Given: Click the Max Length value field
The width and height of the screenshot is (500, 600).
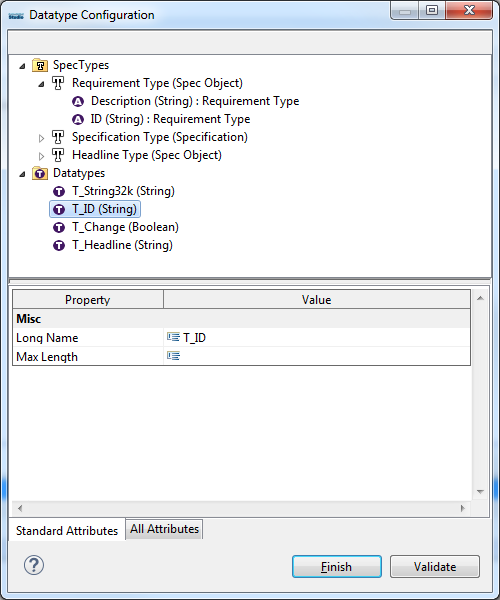Looking at the screenshot, I should pyautogui.click(x=317, y=356).
